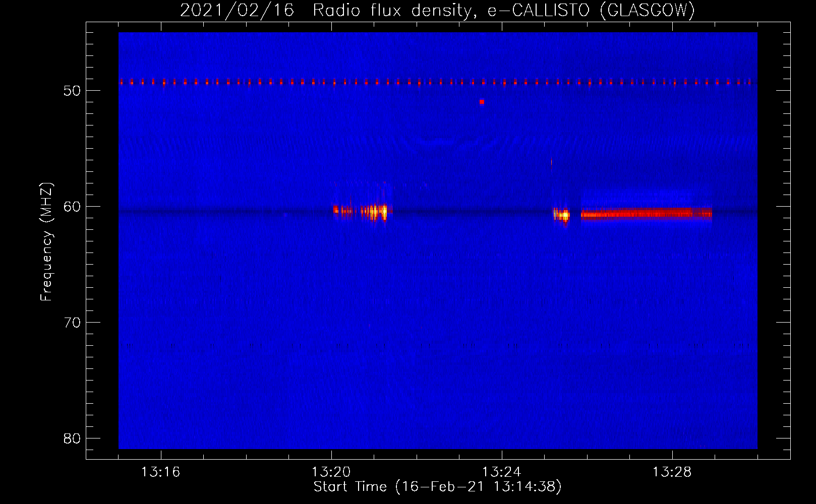Click the 13:16 time tick label
Screen dimensions: 816x504
point(160,472)
